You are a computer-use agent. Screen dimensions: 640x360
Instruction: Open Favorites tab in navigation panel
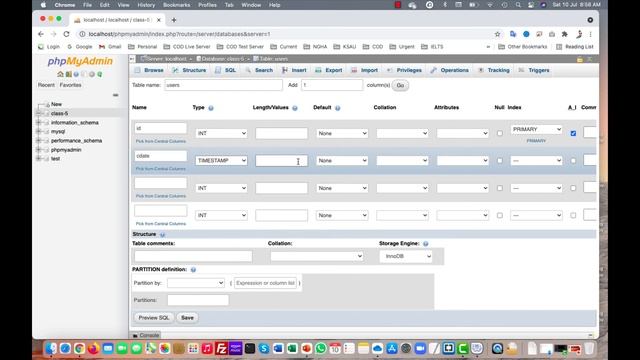70,85
